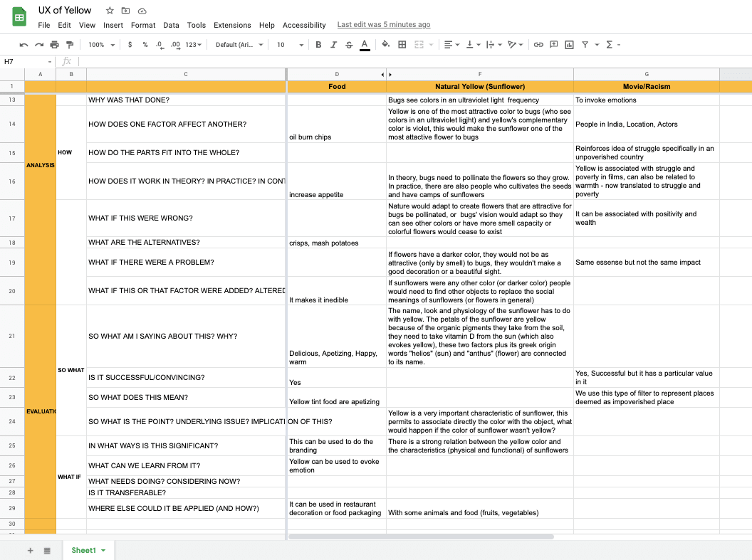
Task: Star the UX of Yellow document
Action: tap(110, 11)
